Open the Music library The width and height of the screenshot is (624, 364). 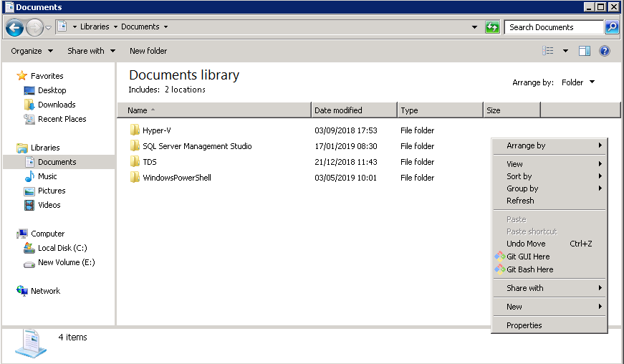[47, 176]
